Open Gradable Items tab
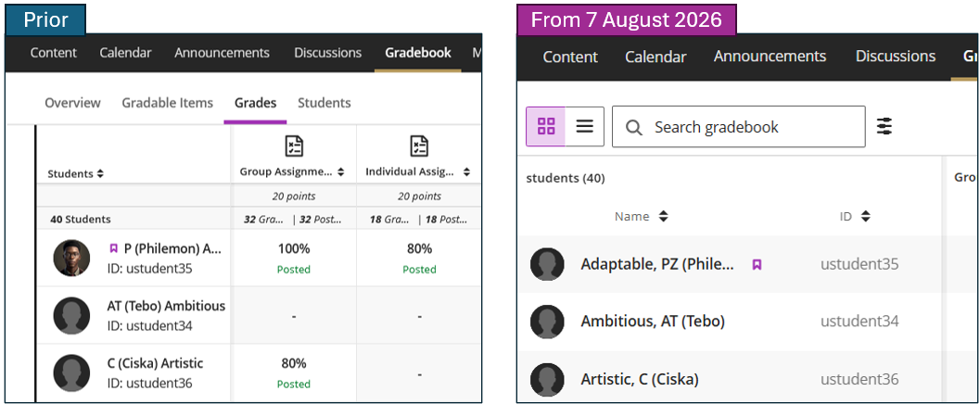 [x=168, y=103]
